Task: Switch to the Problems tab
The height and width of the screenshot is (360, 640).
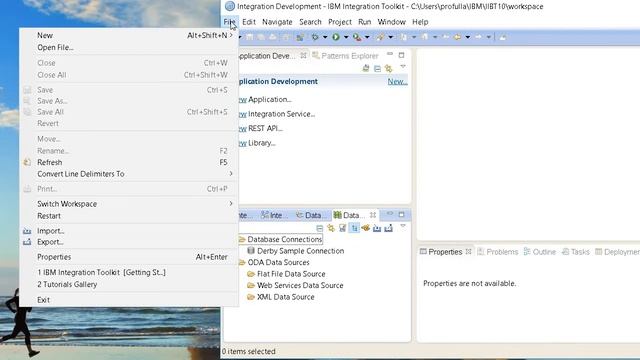Action: pyautogui.click(x=498, y=252)
